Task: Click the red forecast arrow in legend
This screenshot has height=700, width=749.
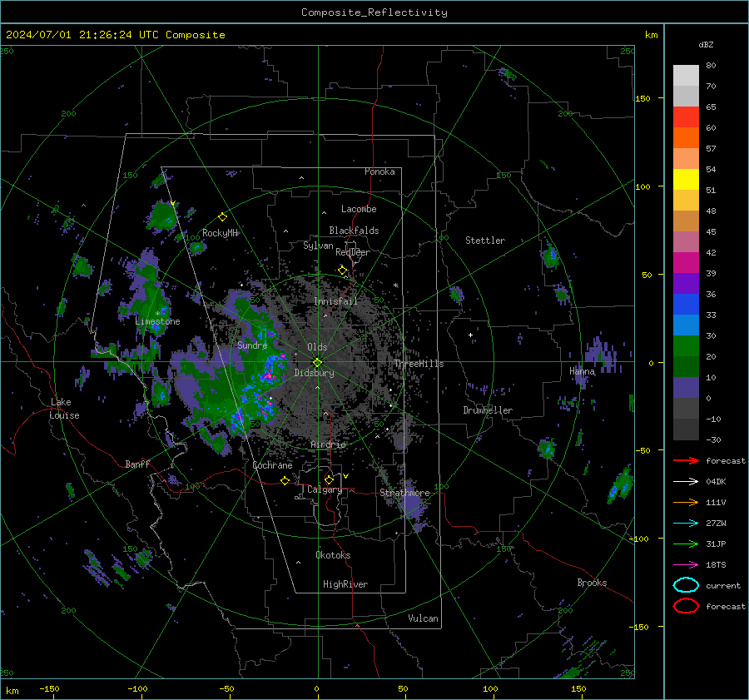Action: pyautogui.click(x=686, y=460)
